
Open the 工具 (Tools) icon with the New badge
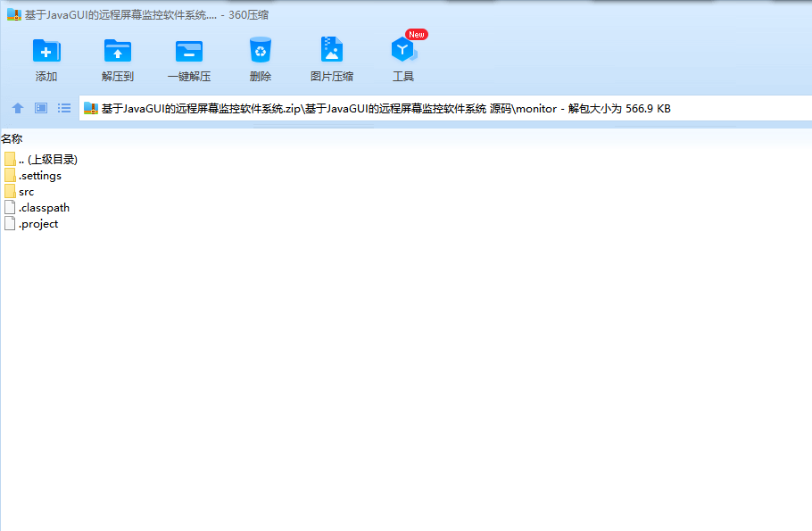coord(404,49)
